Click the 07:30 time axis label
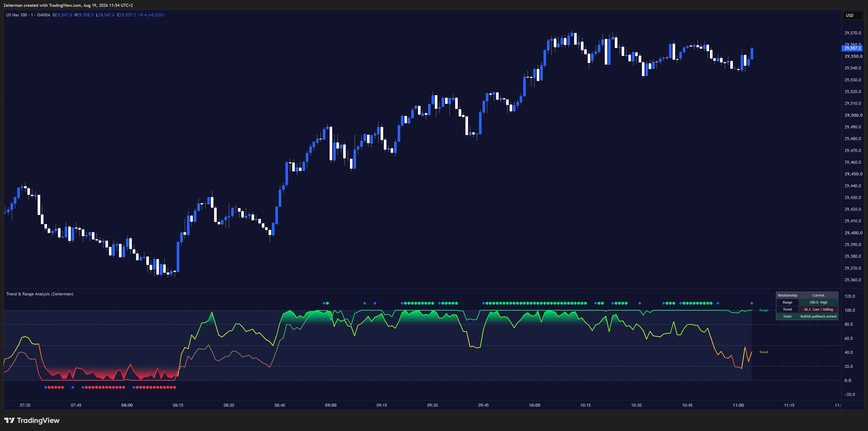The width and height of the screenshot is (868, 431). coord(25,405)
